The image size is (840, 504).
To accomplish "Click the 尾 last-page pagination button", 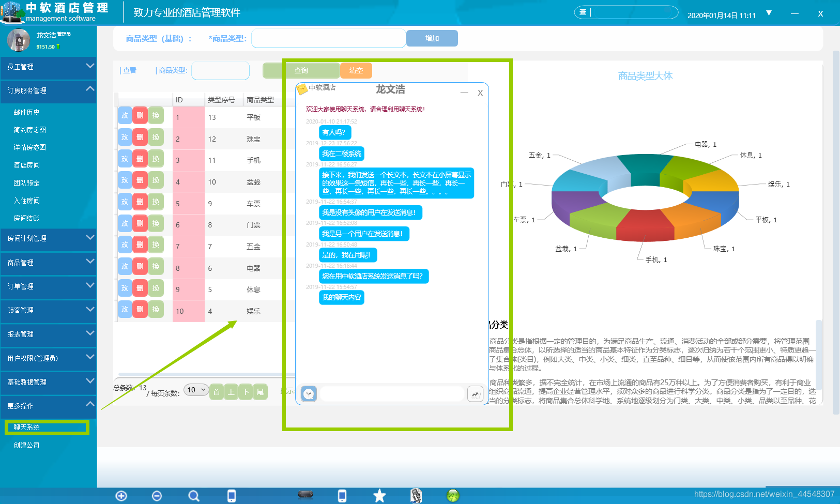I will (x=261, y=392).
